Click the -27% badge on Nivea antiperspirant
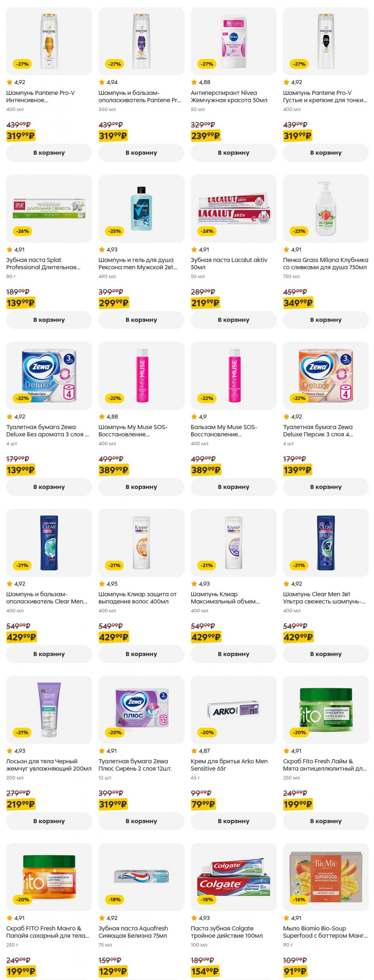The height and width of the screenshot is (980, 374). pos(207,64)
